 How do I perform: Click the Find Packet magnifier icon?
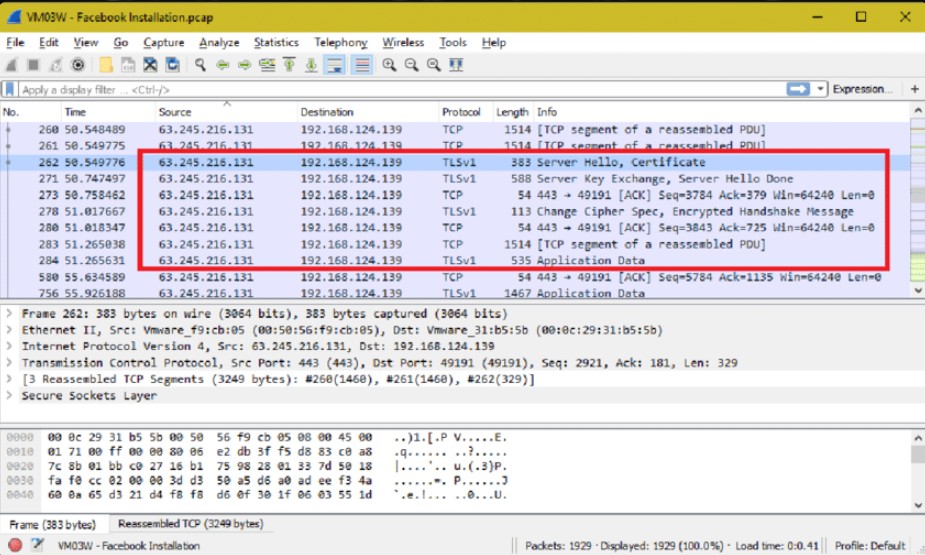[200, 65]
